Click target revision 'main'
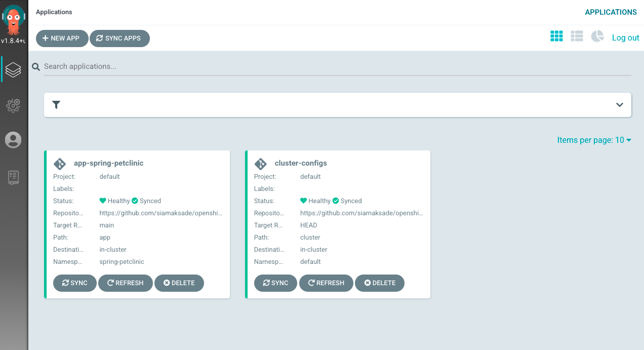 (107, 225)
